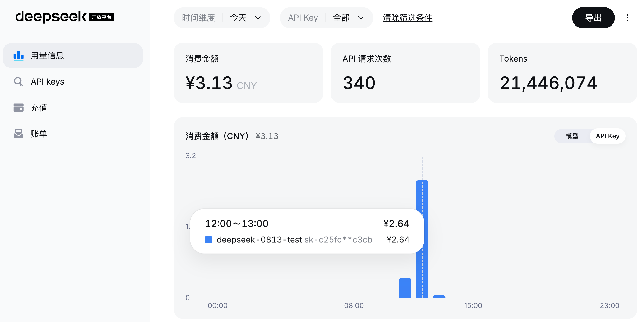The height and width of the screenshot is (322, 644).
Task: Click the 消费金额 card title
Action: point(202,59)
